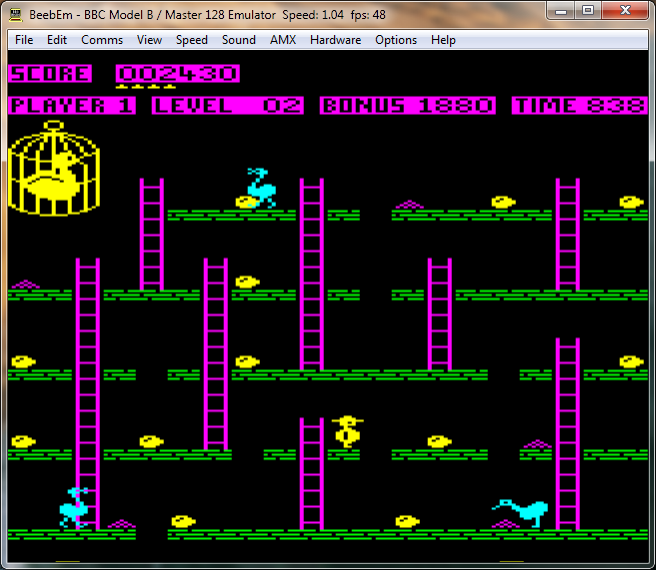The height and width of the screenshot is (570, 656).
Task: Minimize the BeebEm window
Action: click(x=561, y=11)
